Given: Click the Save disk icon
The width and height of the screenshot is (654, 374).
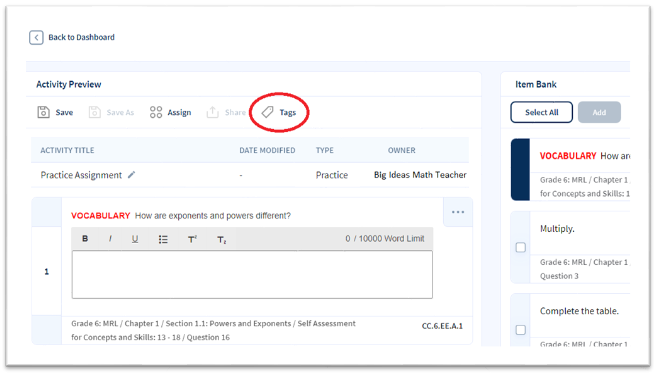Looking at the screenshot, I should (x=43, y=112).
